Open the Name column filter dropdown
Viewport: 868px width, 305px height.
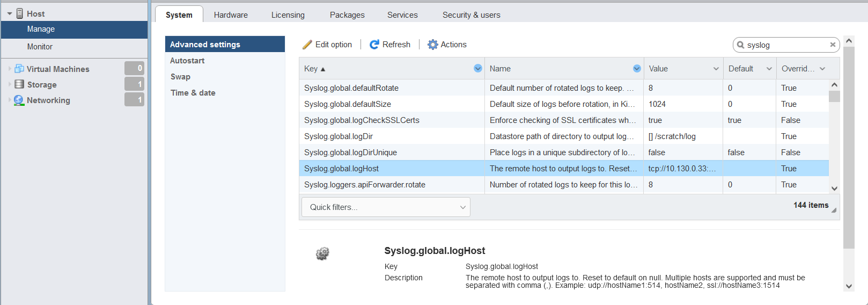(x=637, y=68)
